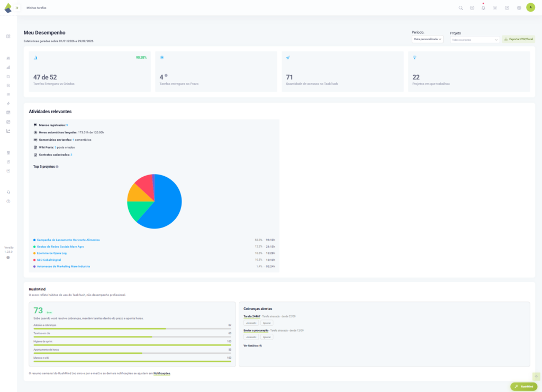This screenshot has height=392, width=542.
Task: Open the checkbox tasks icon in sidebar
Action: coord(8,85)
